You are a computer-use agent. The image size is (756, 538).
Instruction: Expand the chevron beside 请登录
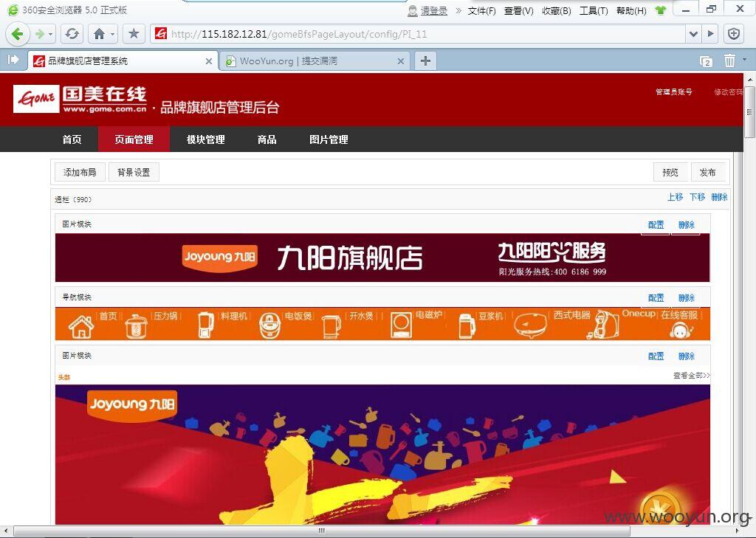click(458, 10)
